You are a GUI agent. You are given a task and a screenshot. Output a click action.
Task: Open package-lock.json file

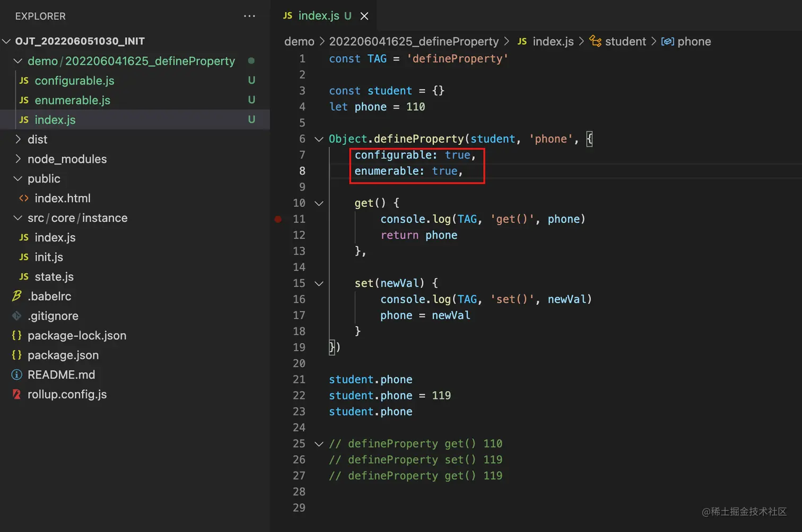(x=135, y=336)
